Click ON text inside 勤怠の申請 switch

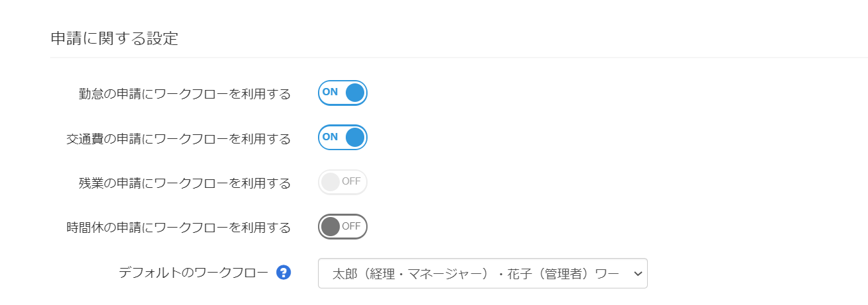click(330, 92)
